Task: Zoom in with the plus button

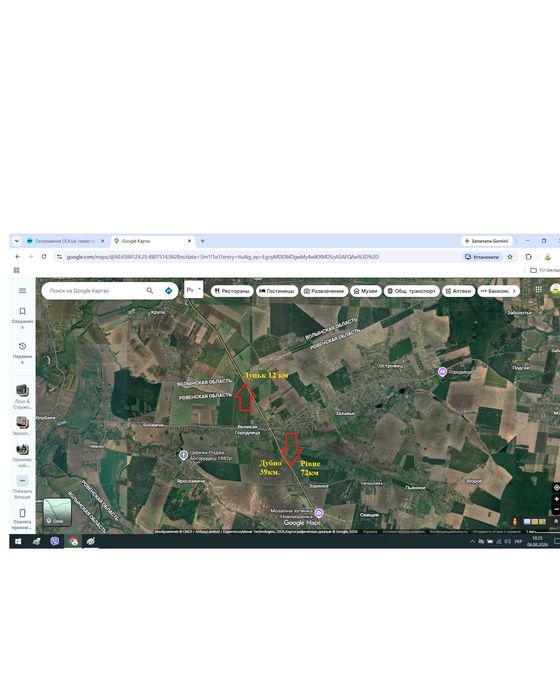Action: (556, 499)
